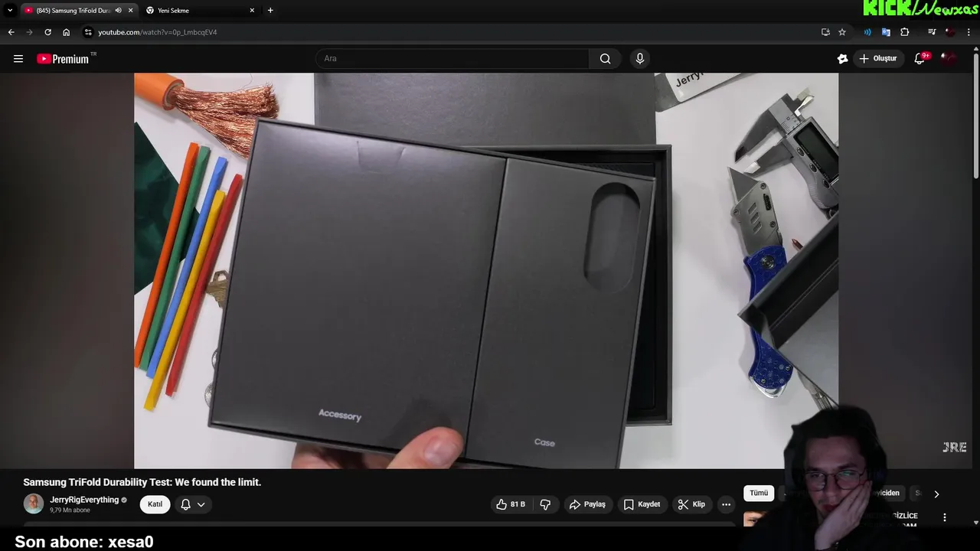Viewport: 980px width, 551px height.
Task: Dislike the video
Action: click(x=545, y=504)
